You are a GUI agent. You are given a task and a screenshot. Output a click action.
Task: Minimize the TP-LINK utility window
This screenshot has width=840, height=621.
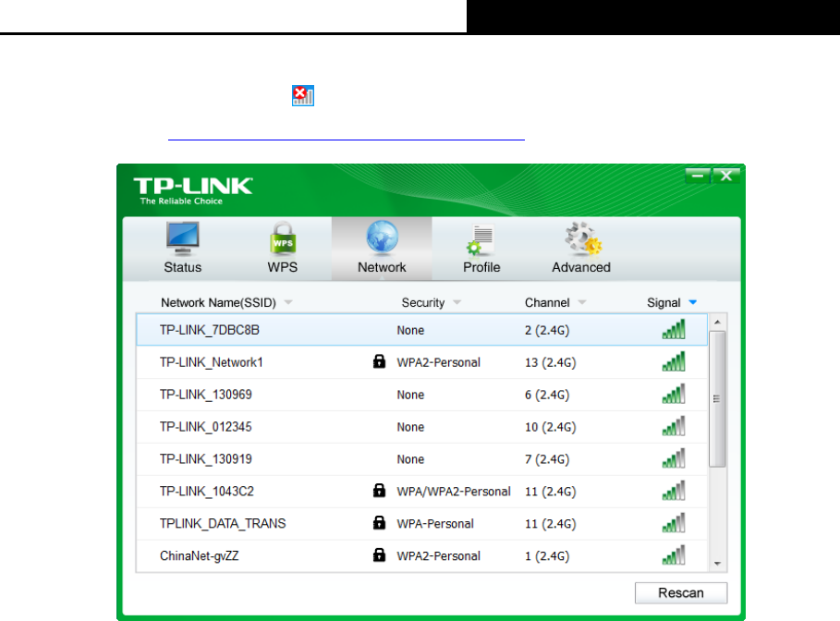(698, 176)
